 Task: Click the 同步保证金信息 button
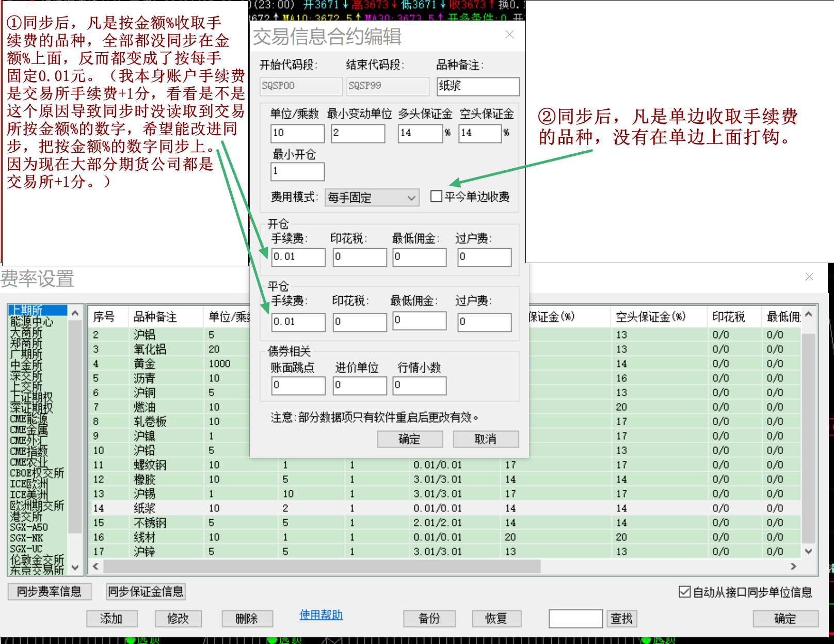[x=146, y=591]
